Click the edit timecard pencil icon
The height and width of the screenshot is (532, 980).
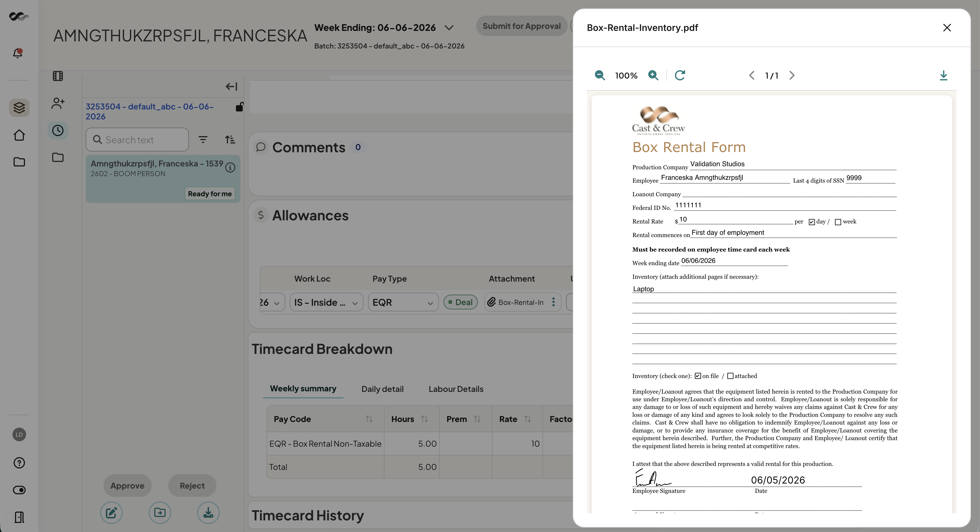click(111, 513)
